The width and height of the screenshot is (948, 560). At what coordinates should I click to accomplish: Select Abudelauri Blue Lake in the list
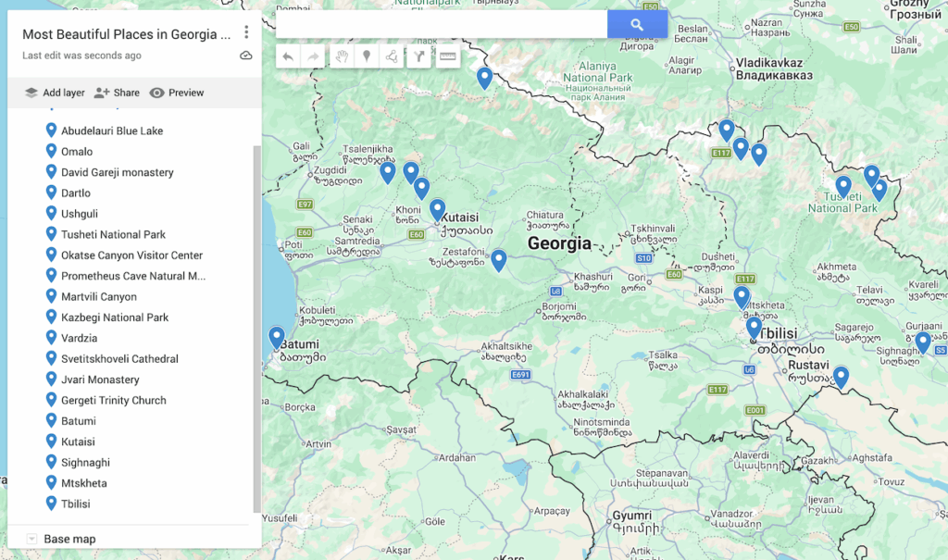click(112, 131)
